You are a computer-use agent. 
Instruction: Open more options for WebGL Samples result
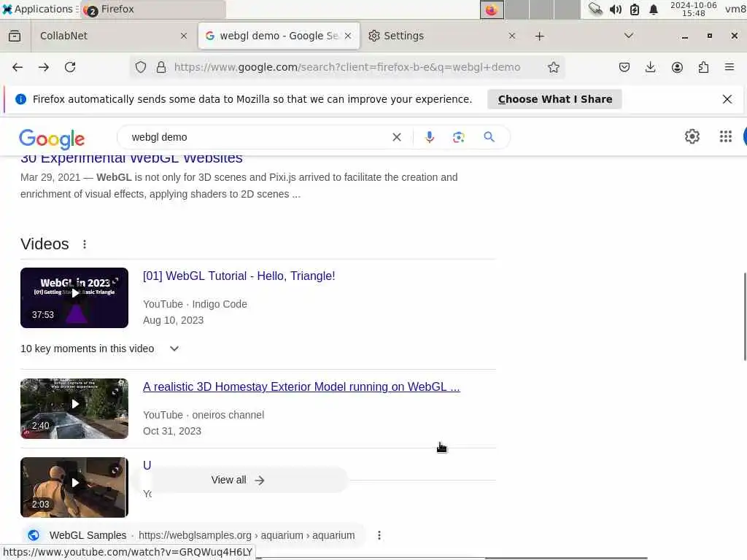pos(379,535)
